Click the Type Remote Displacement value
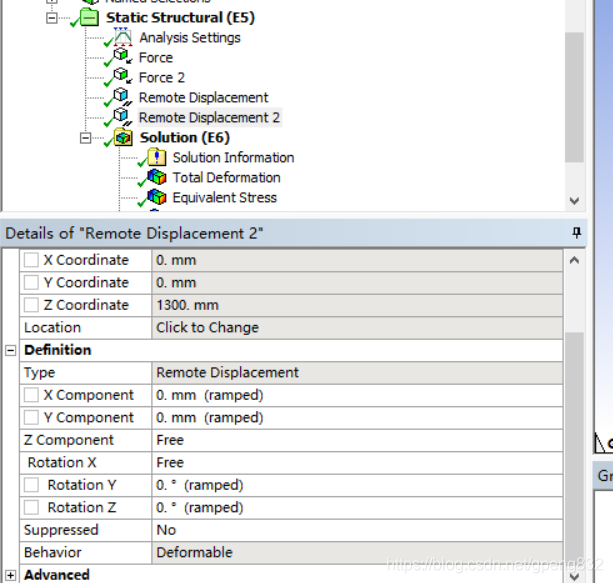 click(357, 373)
